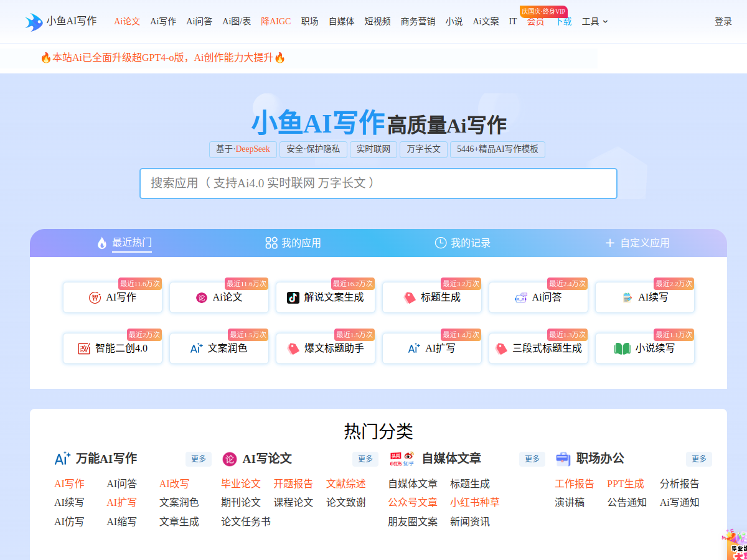Open 商务营销 in the top navigation
This screenshot has width=747, height=560.
tap(418, 22)
